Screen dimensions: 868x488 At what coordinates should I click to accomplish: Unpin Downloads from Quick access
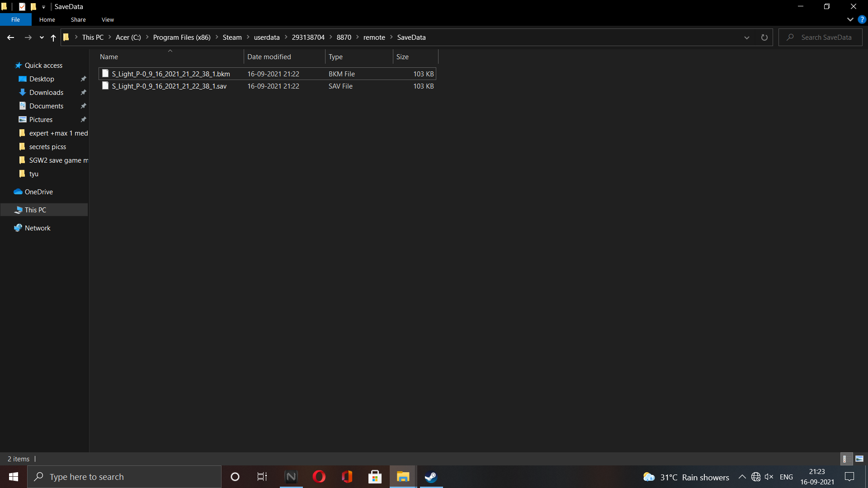click(83, 92)
